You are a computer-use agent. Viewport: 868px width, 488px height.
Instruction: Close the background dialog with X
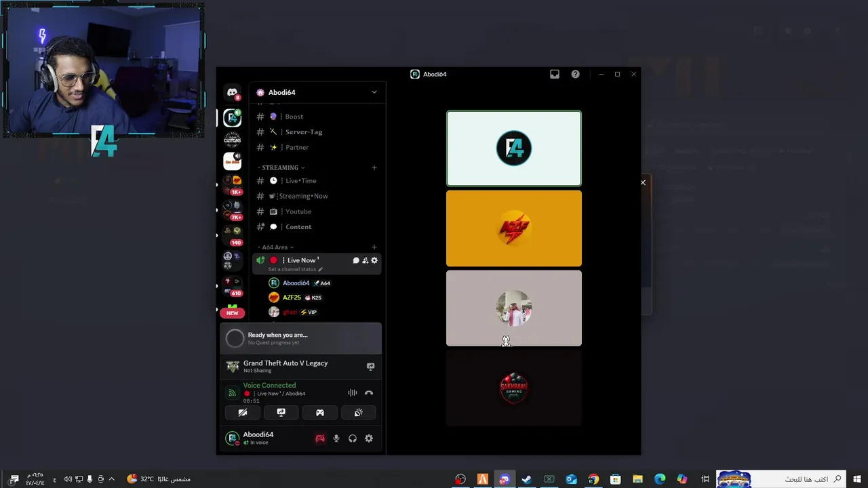tap(643, 182)
